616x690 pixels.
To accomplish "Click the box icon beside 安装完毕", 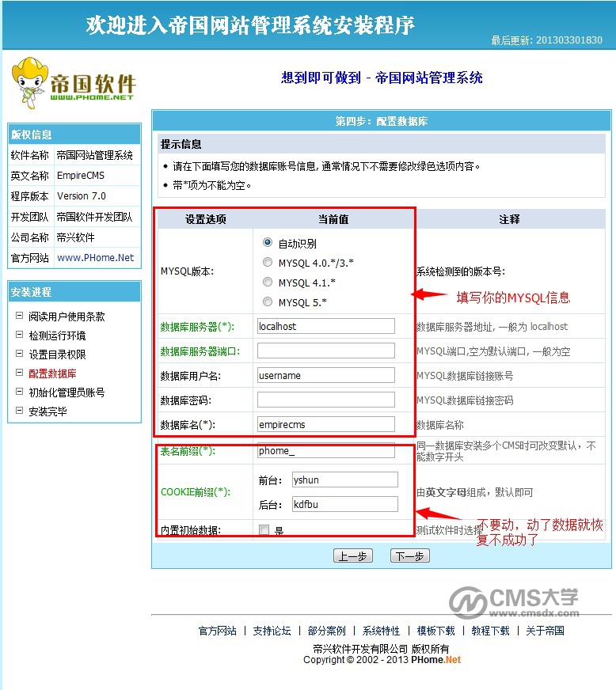I will (x=19, y=411).
